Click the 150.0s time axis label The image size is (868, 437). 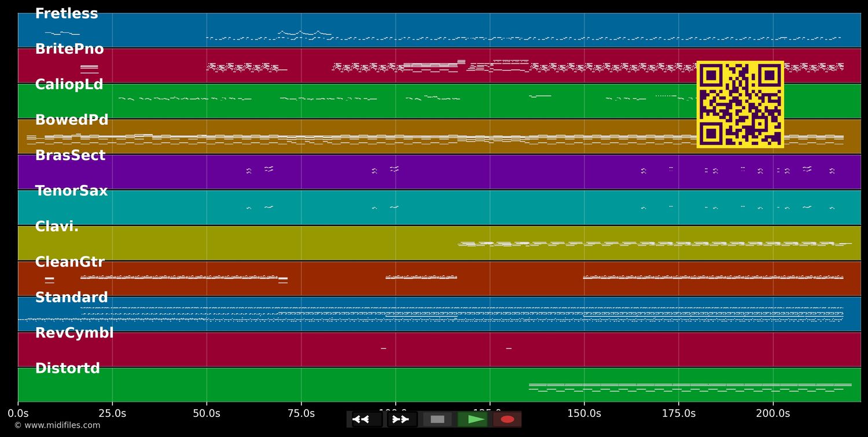click(x=584, y=413)
